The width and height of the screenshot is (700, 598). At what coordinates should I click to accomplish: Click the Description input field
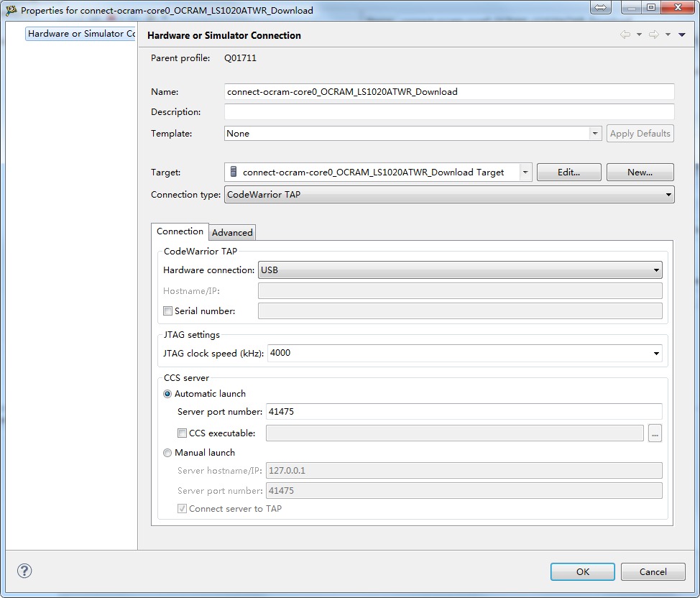449,111
